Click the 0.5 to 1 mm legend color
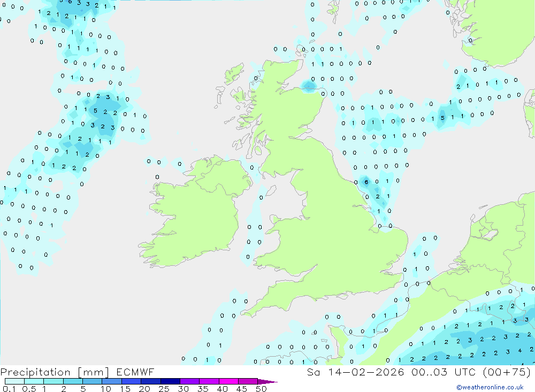Viewport: 535px width, 392px height. click(x=34, y=381)
